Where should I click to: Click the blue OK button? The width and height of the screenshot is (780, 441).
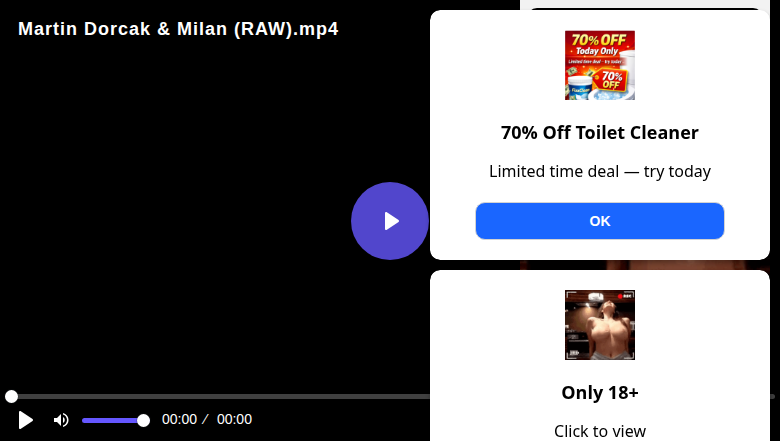[599, 221]
